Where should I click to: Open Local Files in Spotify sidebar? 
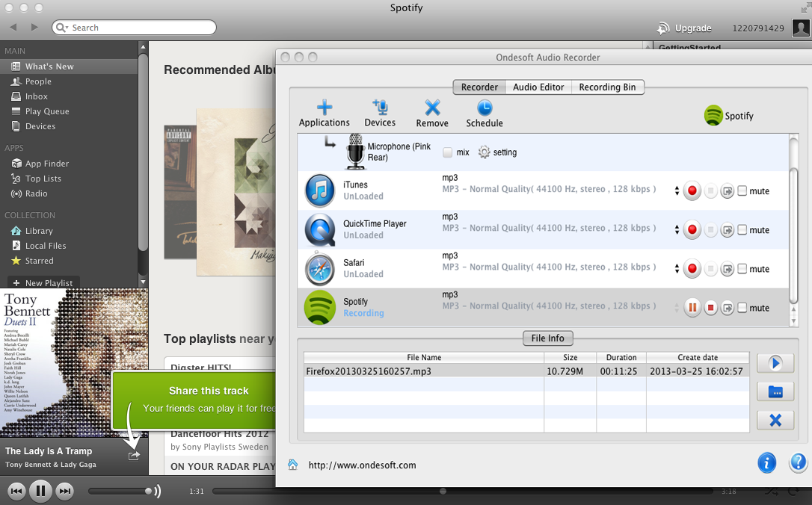tap(69, 246)
